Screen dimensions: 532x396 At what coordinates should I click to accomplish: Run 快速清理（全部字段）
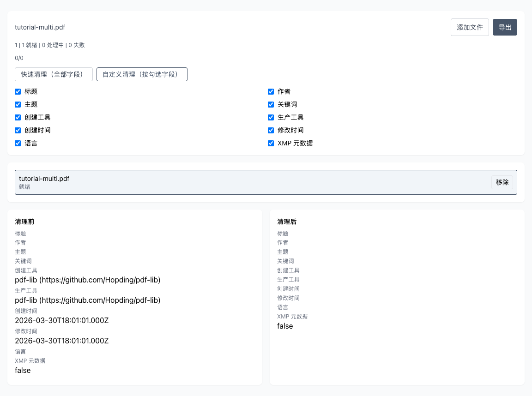pos(54,74)
